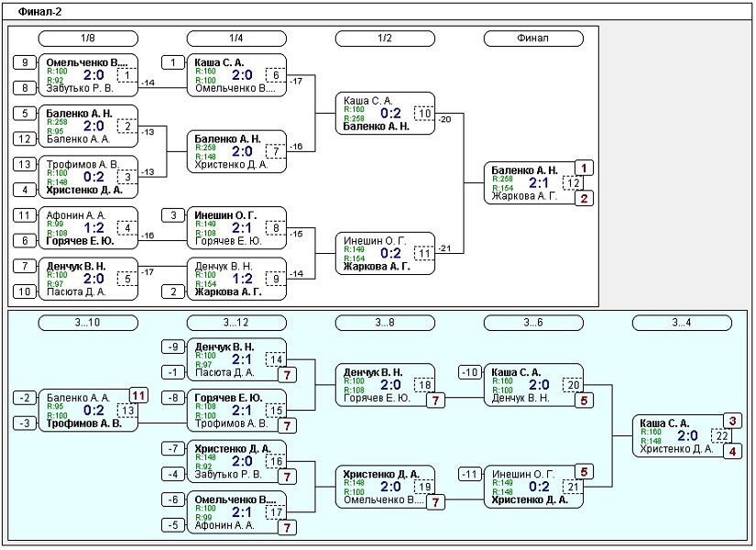Click dashed match number 10 in Каша–Баленко semifinal

424,114
